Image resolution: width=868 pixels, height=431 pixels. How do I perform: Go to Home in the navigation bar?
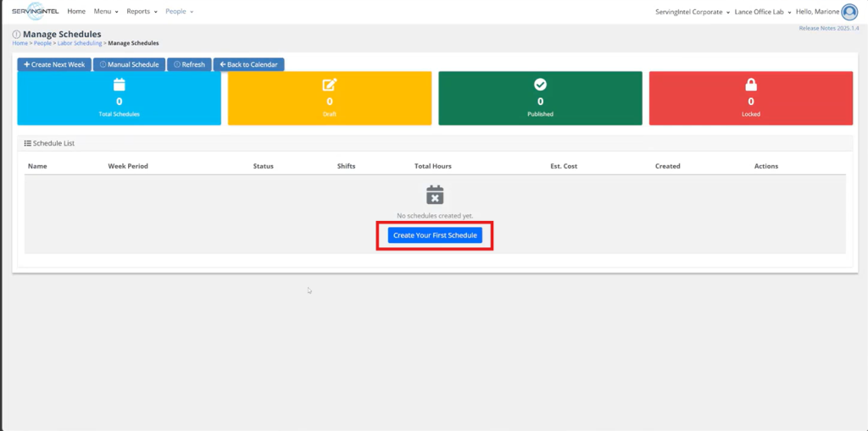click(x=76, y=12)
